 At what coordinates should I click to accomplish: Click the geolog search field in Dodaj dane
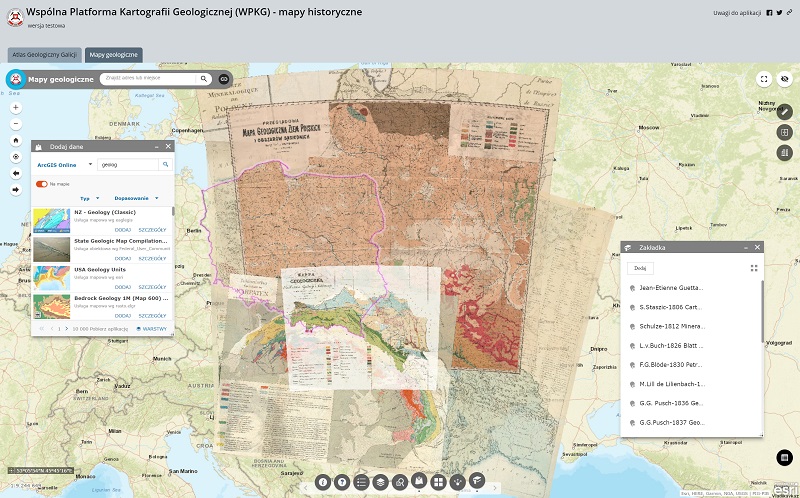click(x=128, y=165)
